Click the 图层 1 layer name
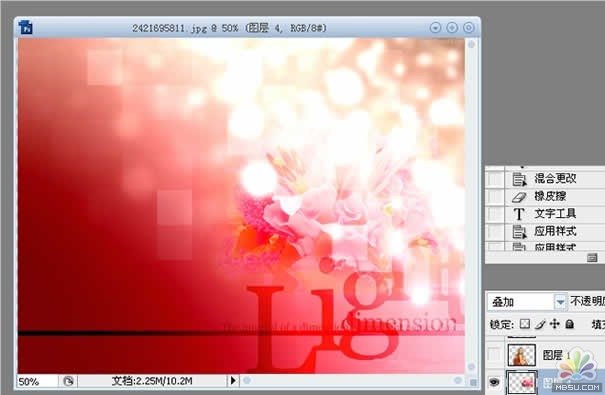 556,355
